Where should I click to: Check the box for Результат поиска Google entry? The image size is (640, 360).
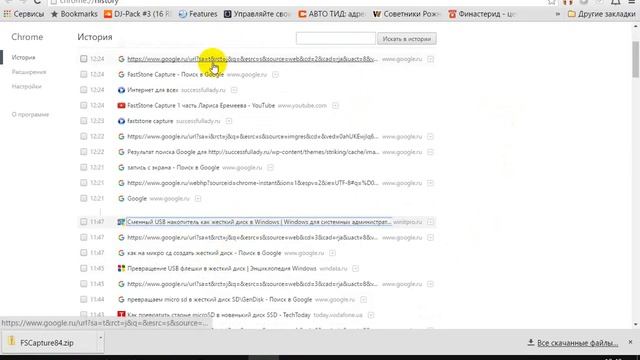click(84, 152)
